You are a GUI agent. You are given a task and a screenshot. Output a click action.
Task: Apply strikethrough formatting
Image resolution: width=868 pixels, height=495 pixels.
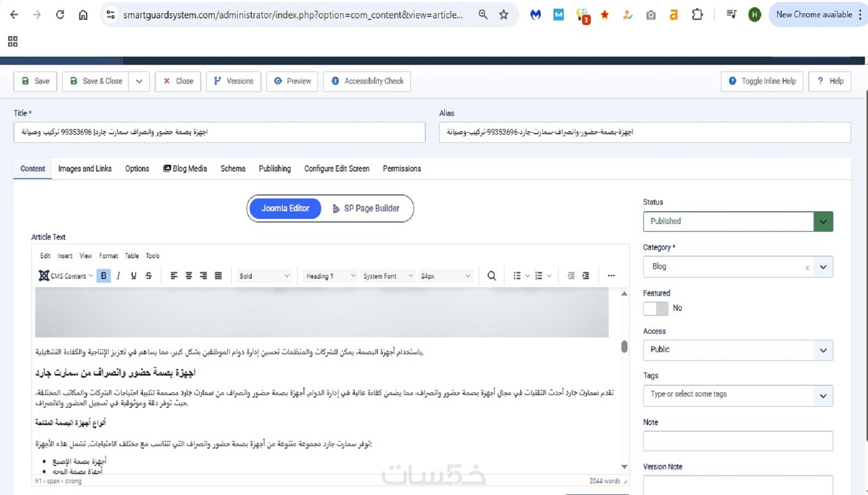[149, 276]
